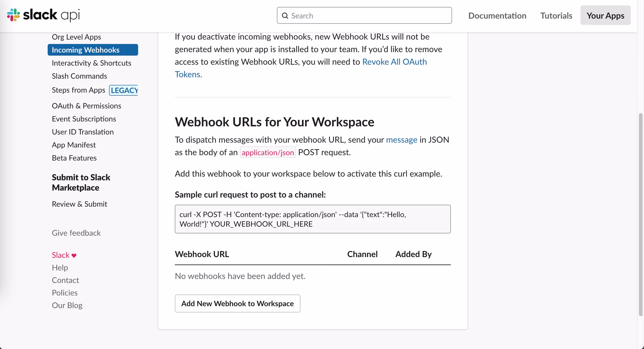Select Incoming Webhooks in sidebar
Viewport: 644px width, 349px height.
[93, 50]
